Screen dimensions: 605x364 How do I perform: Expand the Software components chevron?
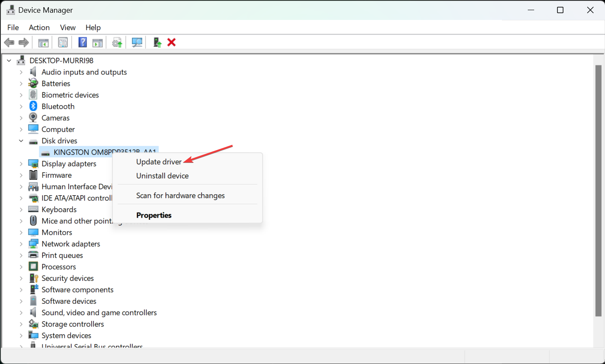point(21,290)
